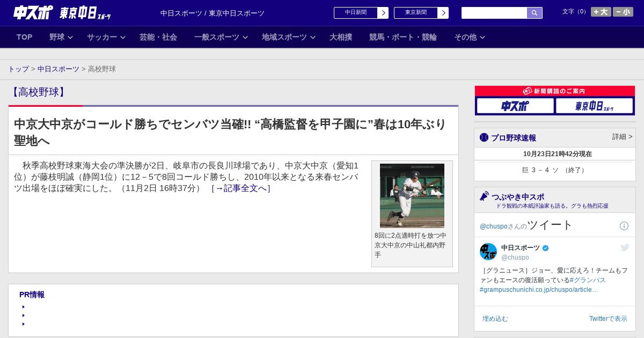The image size is (644, 338).
Task: Click 中日スポーツ / 東京中日スポーツ header text
Action: point(213,13)
